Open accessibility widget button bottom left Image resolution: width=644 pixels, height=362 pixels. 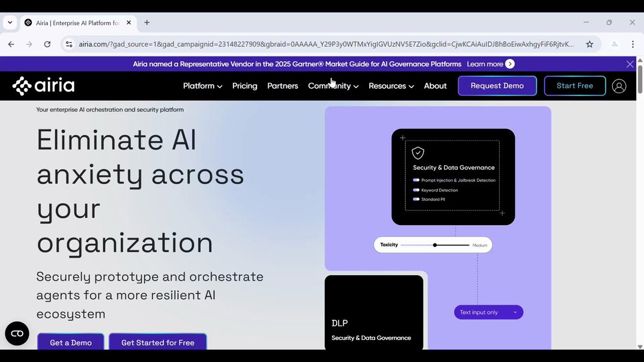click(17, 334)
